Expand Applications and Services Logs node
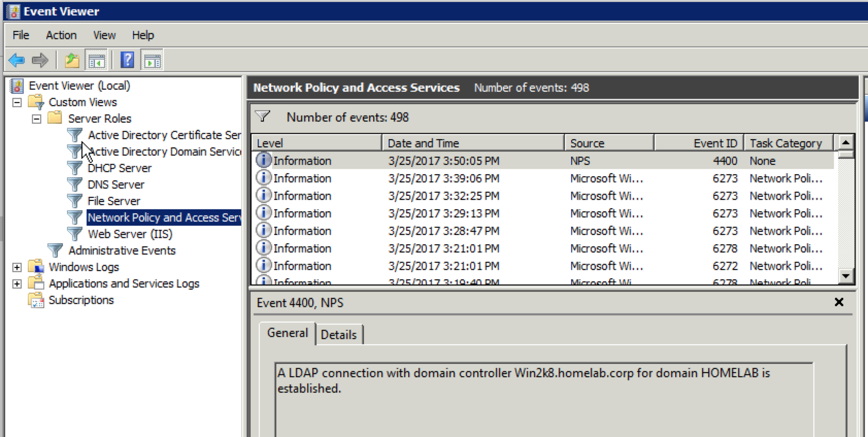This screenshot has width=868, height=437. click(17, 283)
